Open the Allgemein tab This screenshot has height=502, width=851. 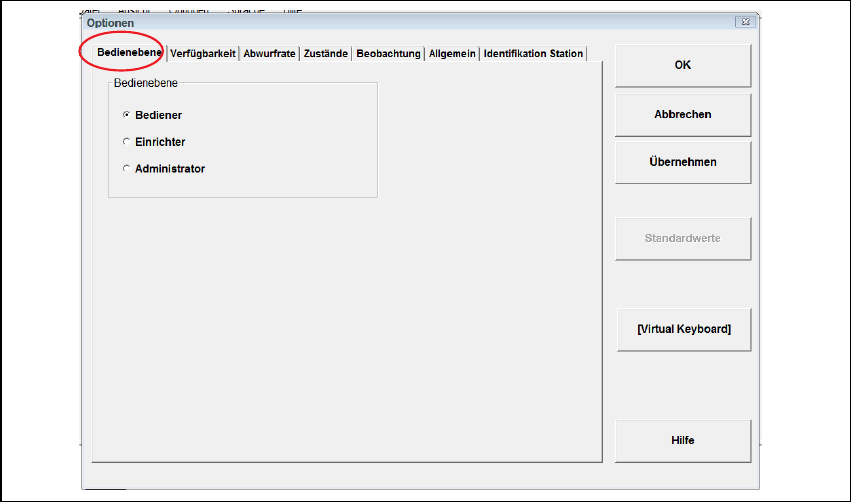(x=452, y=54)
